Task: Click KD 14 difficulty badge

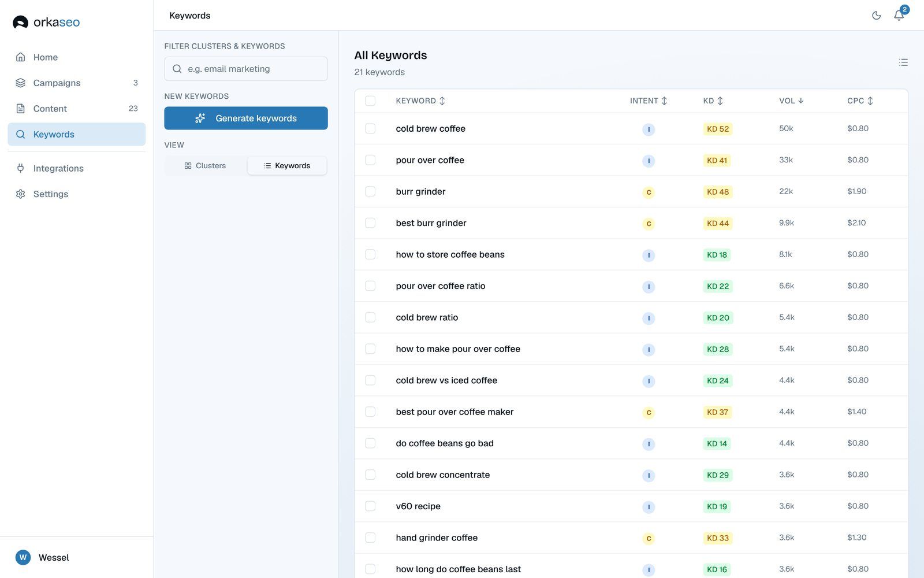Action: [717, 444]
